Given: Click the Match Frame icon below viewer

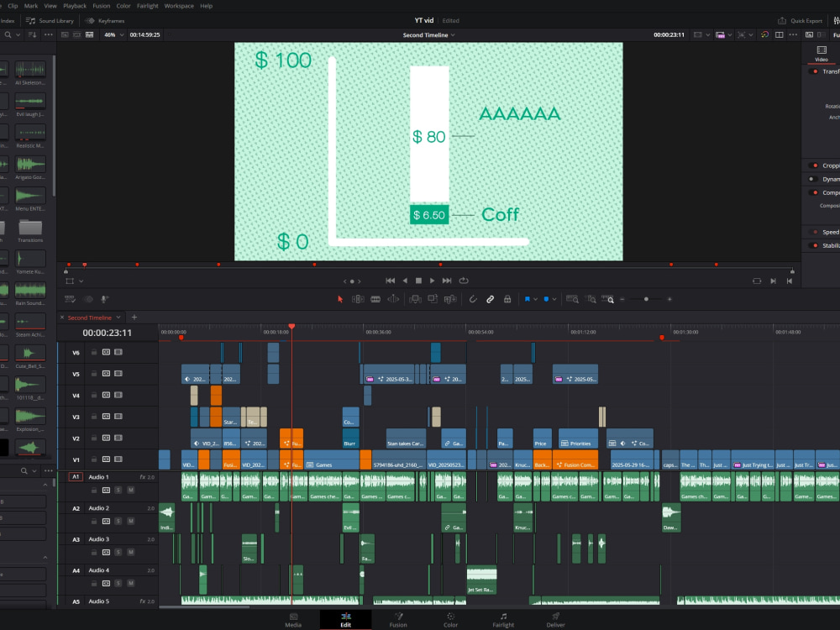Looking at the screenshot, I should (x=757, y=281).
